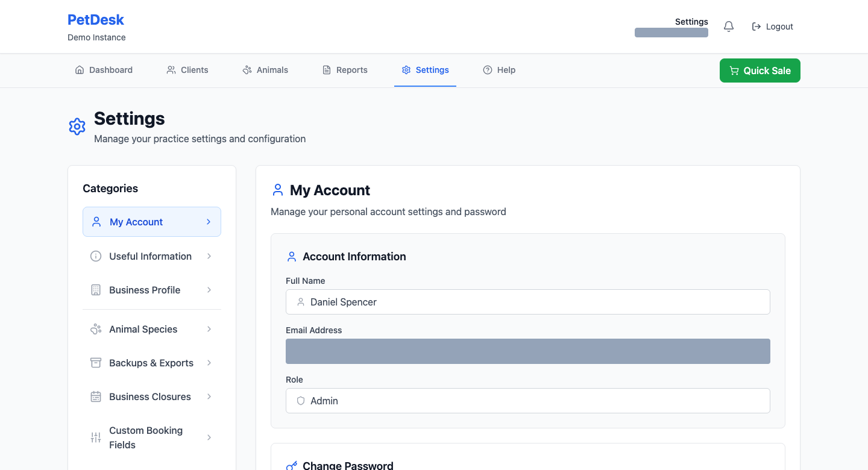Open the Reports tab

click(345, 70)
